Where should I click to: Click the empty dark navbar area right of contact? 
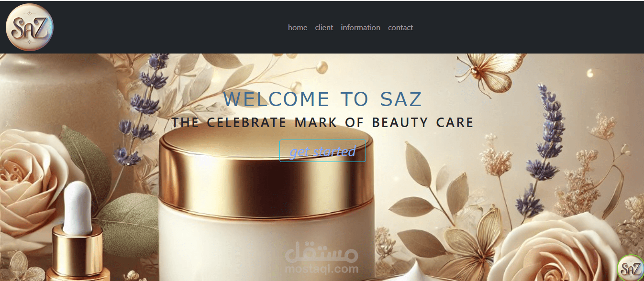click(x=526, y=28)
